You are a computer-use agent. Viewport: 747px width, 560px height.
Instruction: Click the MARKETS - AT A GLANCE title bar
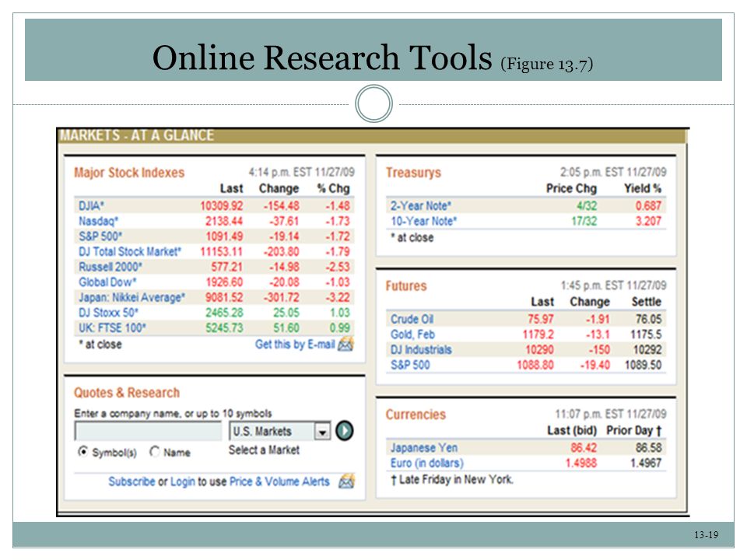point(372,135)
